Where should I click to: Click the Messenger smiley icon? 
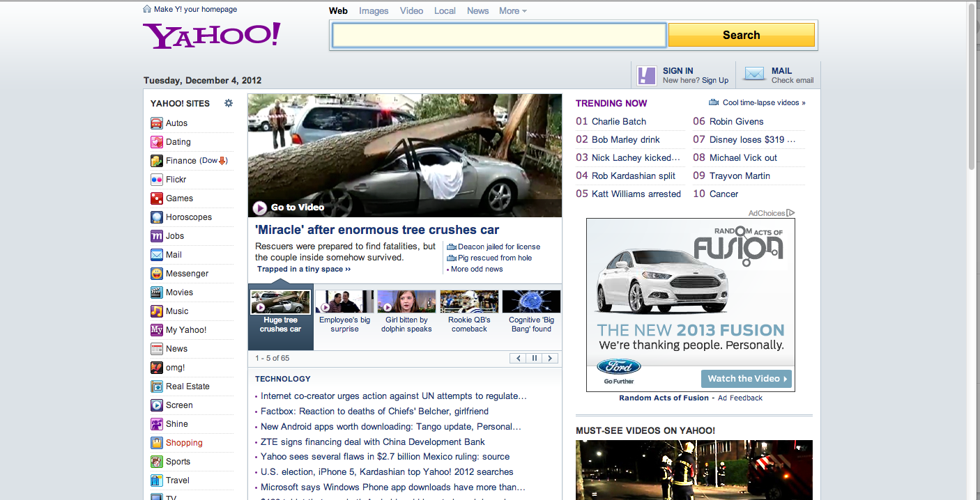(x=158, y=273)
